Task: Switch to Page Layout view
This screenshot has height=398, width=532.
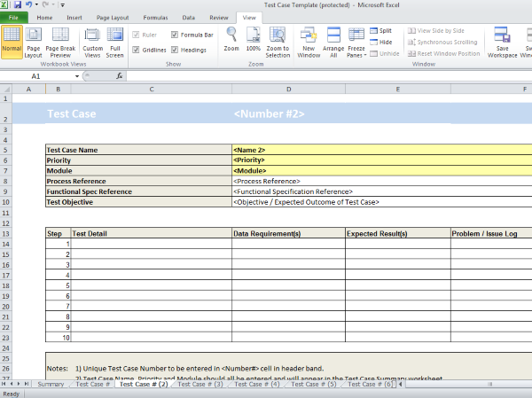Action: [x=34, y=42]
